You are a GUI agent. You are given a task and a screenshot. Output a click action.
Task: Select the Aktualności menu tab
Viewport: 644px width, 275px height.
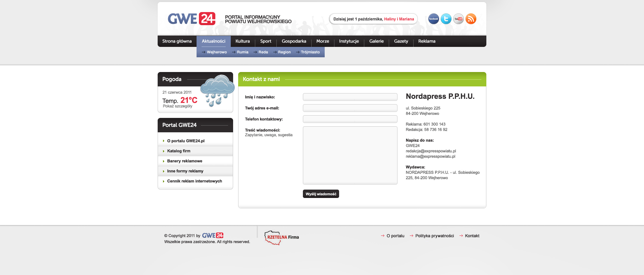[214, 41]
